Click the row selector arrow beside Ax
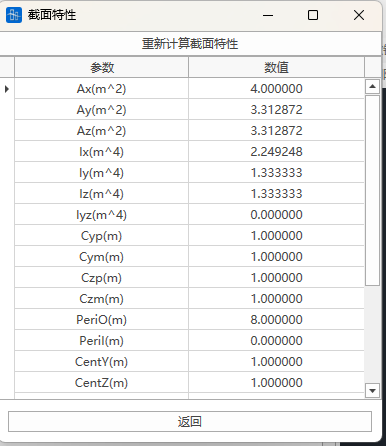386x446 pixels. [x=7, y=89]
